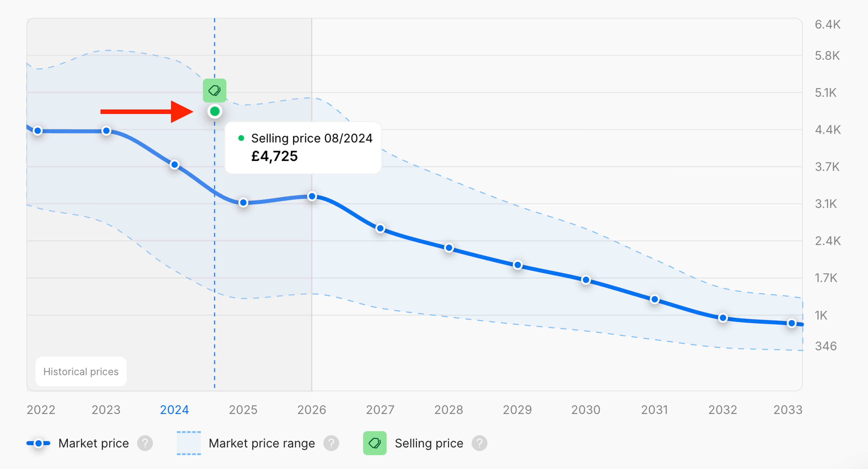The image size is (868, 469).
Task: Open the Market price range help icon
Action: tap(332, 443)
